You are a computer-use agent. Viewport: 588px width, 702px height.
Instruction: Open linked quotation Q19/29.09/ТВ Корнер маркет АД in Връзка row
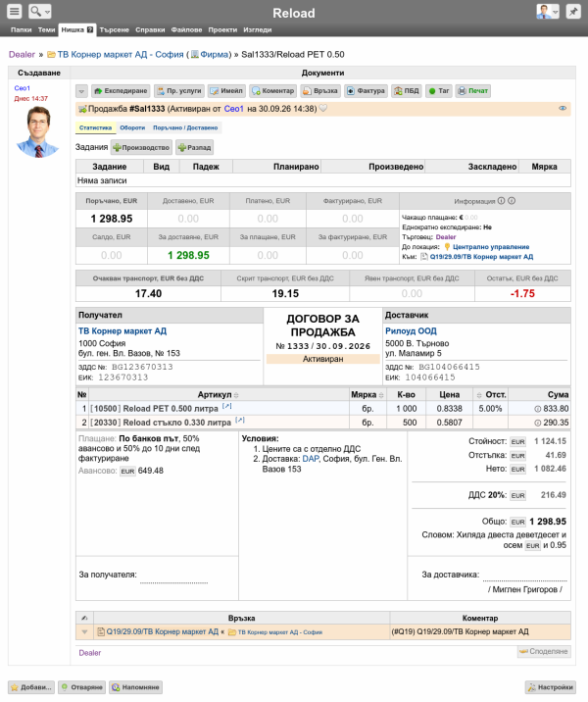click(162, 631)
